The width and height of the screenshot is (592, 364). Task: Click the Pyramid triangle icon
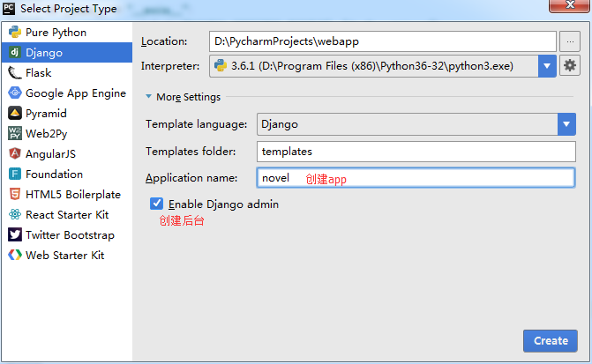(15, 113)
